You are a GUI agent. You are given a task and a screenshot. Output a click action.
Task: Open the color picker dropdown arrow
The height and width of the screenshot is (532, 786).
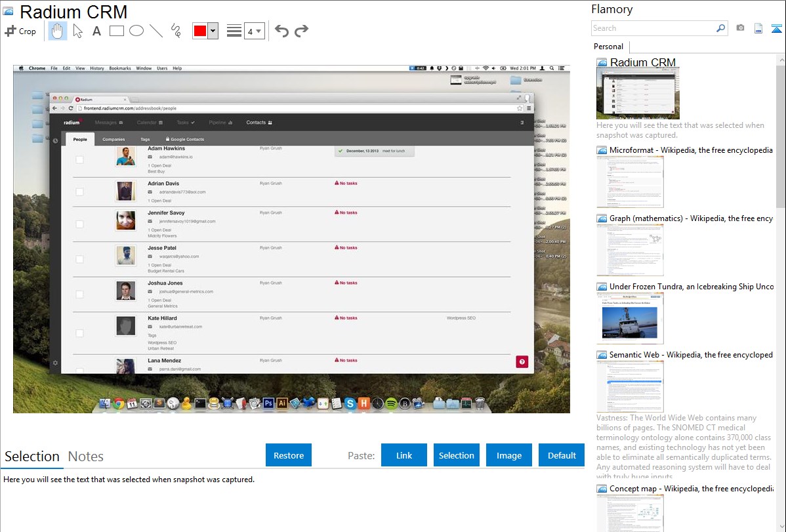pyautogui.click(x=213, y=31)
